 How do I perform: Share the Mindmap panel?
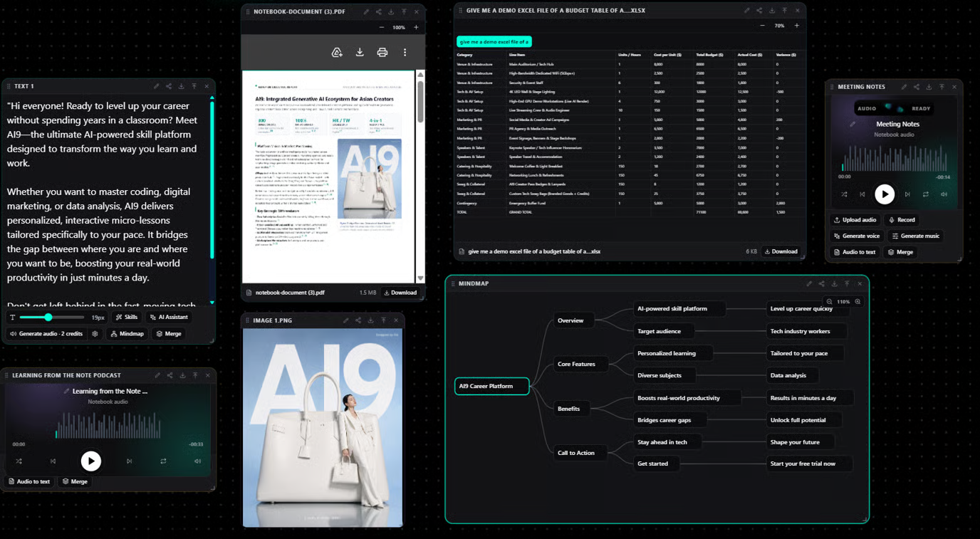click(x=822, y=283)
